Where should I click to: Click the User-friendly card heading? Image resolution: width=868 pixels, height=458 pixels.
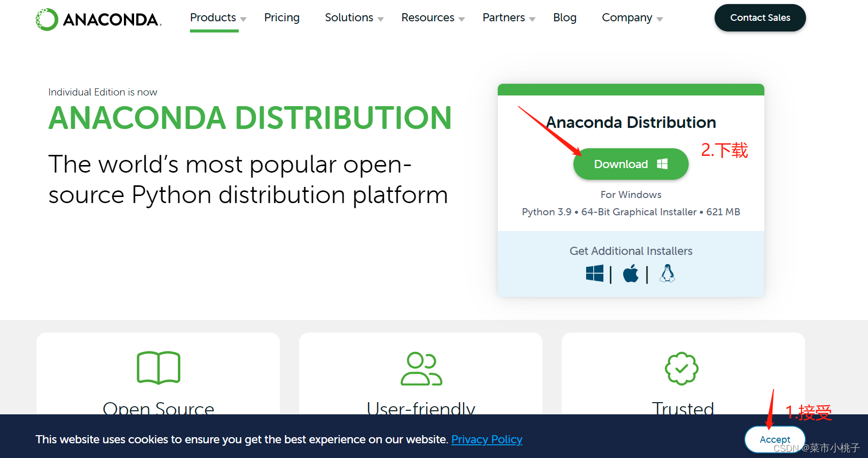pyautogui.click(x=421, y=408)
